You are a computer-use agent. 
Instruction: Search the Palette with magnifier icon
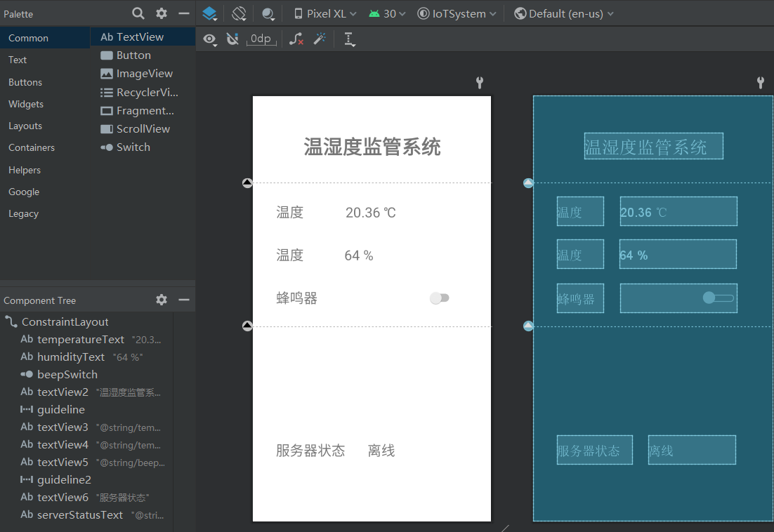[138, 13]
